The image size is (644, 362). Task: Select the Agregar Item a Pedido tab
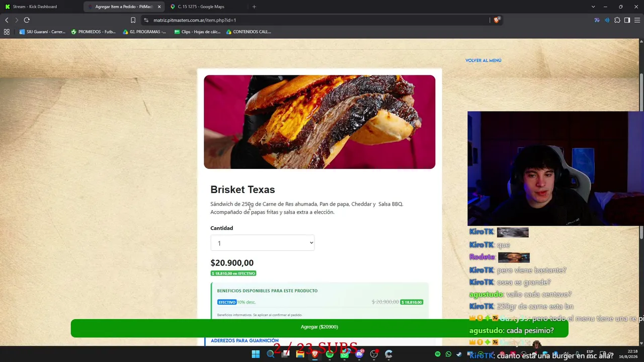(124, 7)
